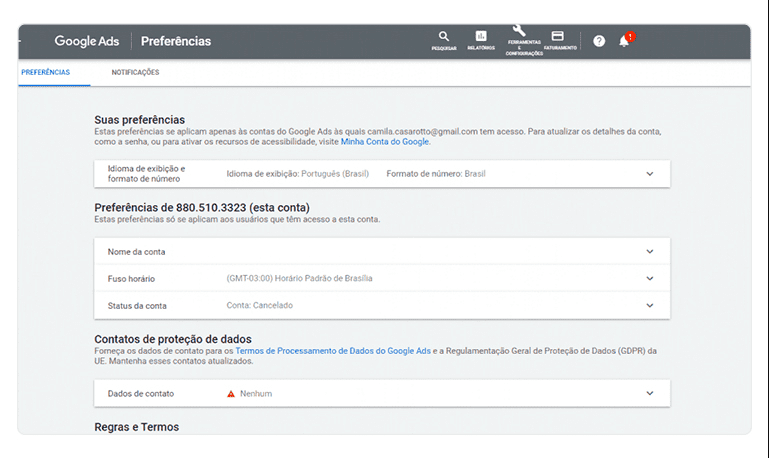Screen dimensions: 769x458
Task: Switch to the Notificações tab
Action: tap(135, 73)
